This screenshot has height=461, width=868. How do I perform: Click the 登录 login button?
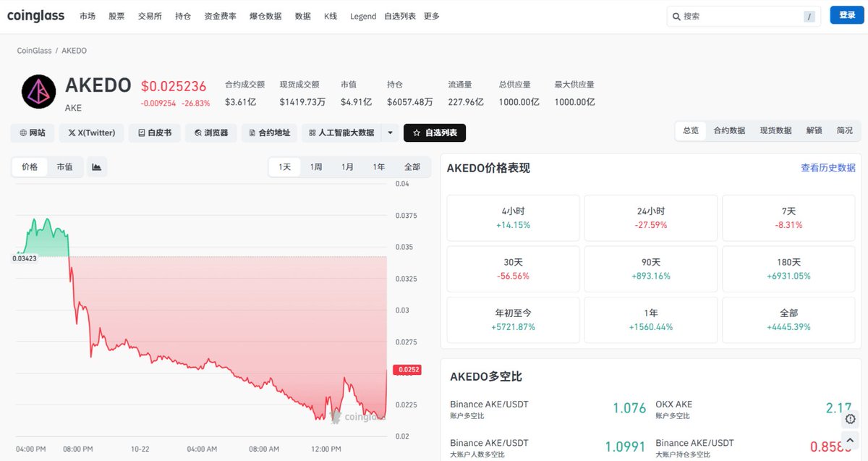[x=847, y=15]
